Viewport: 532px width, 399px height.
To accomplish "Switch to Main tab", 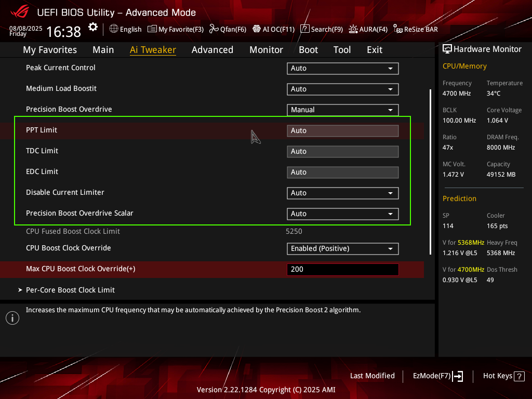I will point(103,50).
